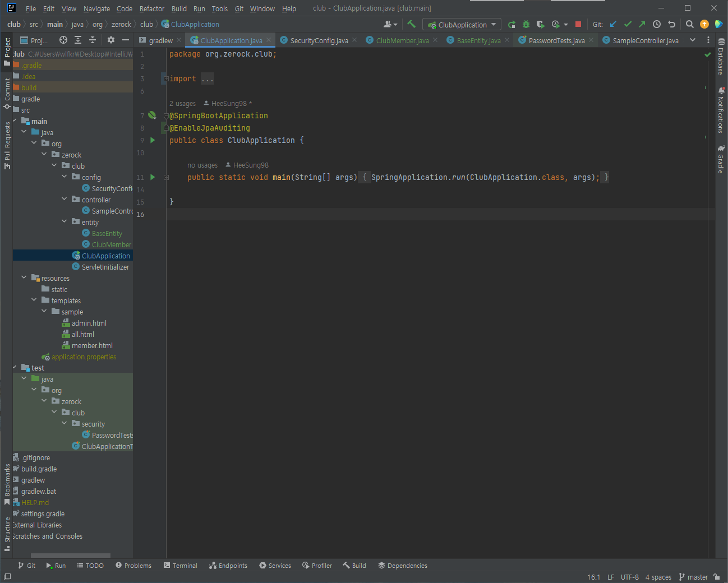Toggle the Bookmarks tool window
This screenshot has height=583, width=728.
pyautogui.click(x=7, y=484)
